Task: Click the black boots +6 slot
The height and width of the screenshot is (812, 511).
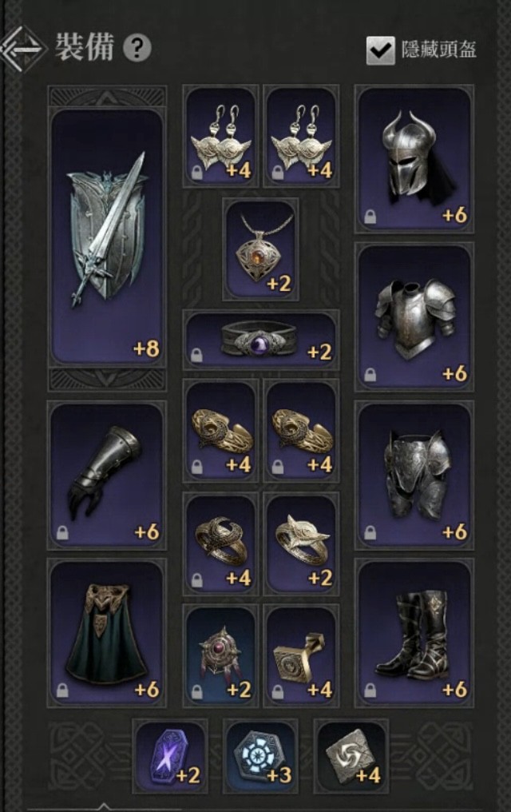Action: (414, 633)
